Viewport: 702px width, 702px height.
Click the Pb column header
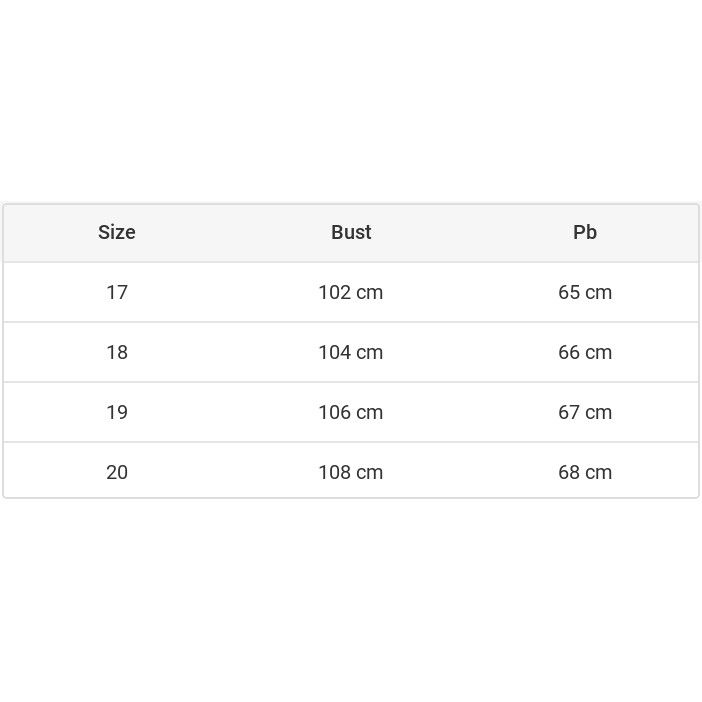(x=585, y=232)
